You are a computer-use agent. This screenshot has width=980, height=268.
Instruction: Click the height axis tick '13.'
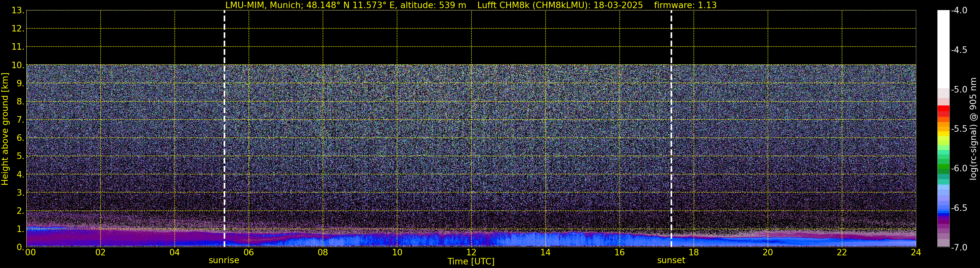click(18, 11)
